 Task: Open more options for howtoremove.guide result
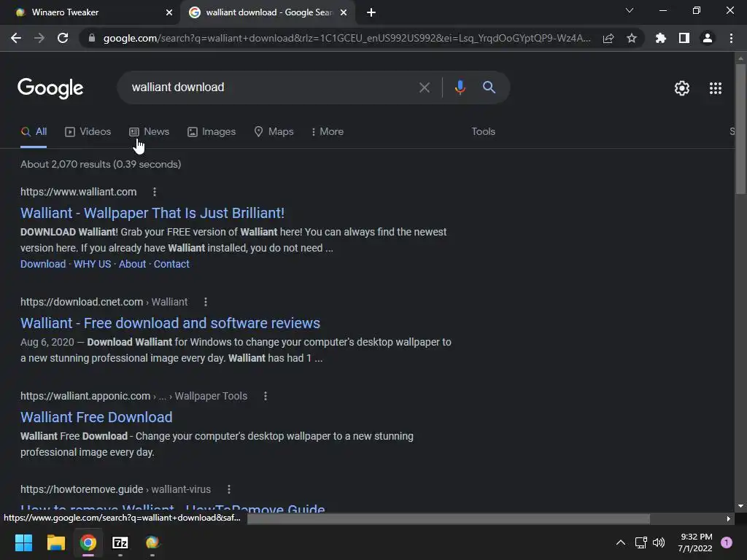pyautogui.click(x=229, y=489)
